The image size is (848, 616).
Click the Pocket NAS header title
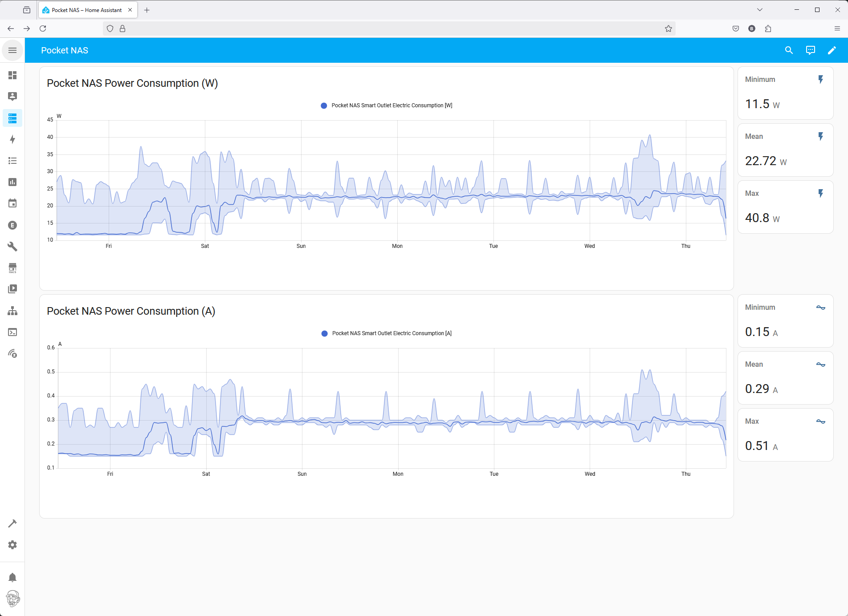pyautogui.click(x=65, y=50)
